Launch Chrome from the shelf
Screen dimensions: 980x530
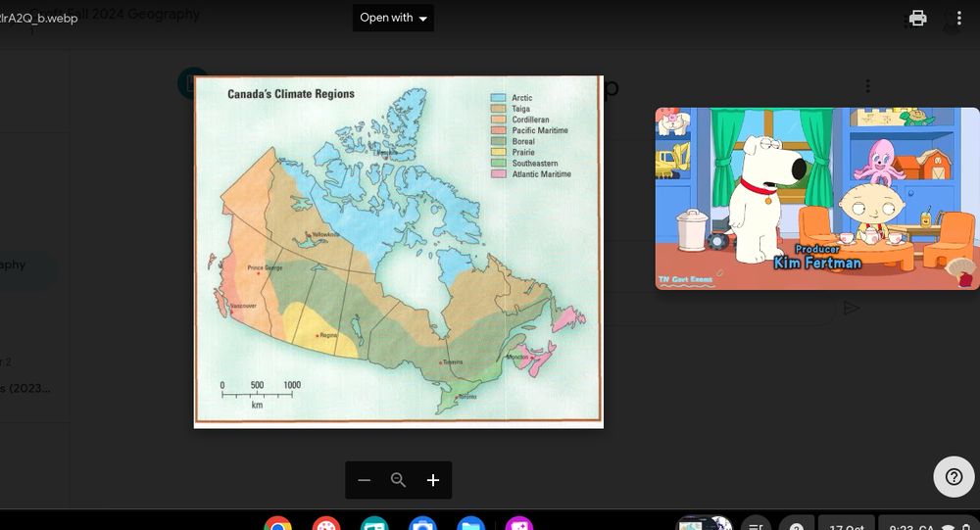point(278,524)
